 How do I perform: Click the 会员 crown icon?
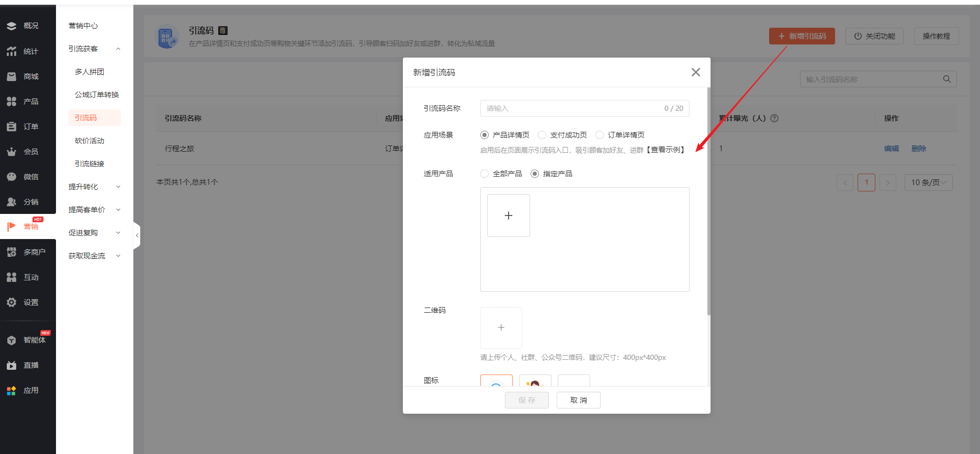(12, 152)
